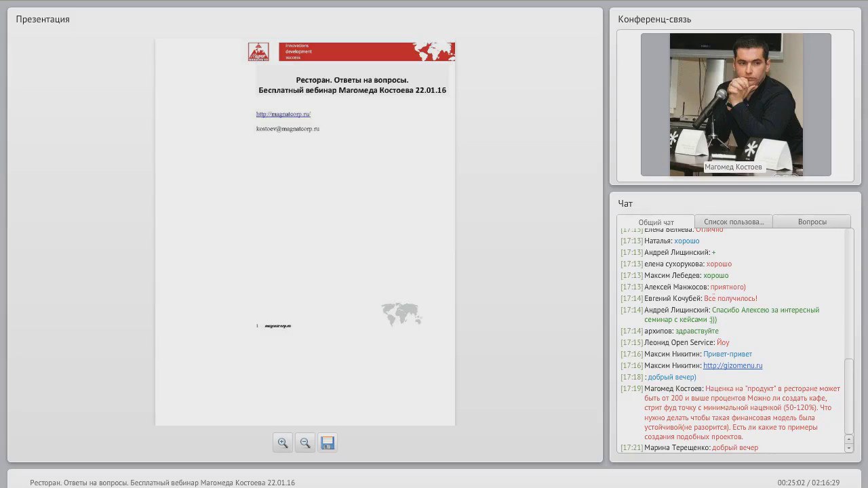
Task: Zoom in on the presentation slide
Action: [283, 443]
